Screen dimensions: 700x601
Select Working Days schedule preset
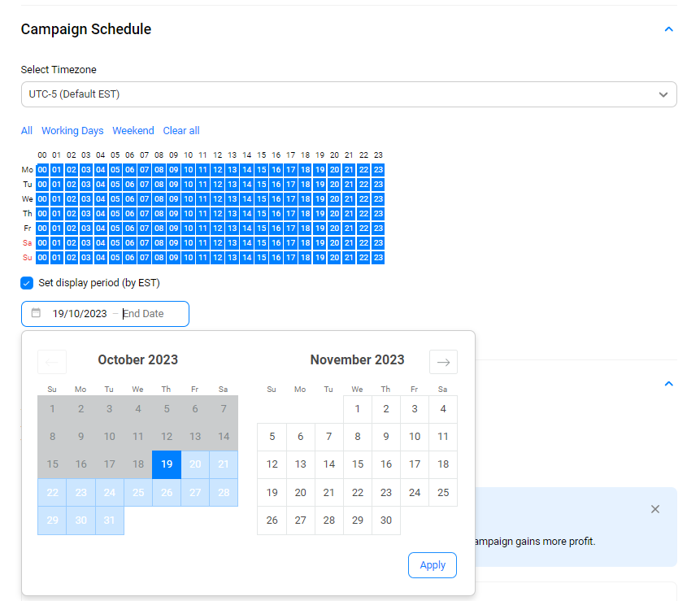click(x=72, y=131)
